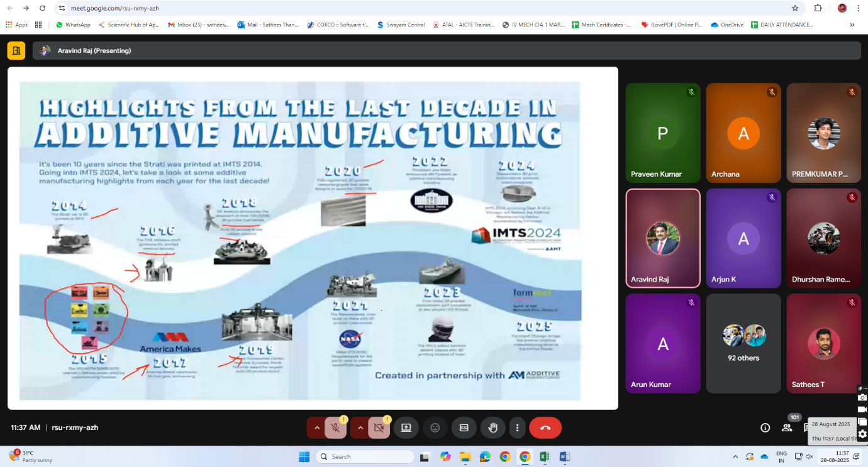Open Chrome three-dot menu
The image size is (868, 467).
click(859, 8)
